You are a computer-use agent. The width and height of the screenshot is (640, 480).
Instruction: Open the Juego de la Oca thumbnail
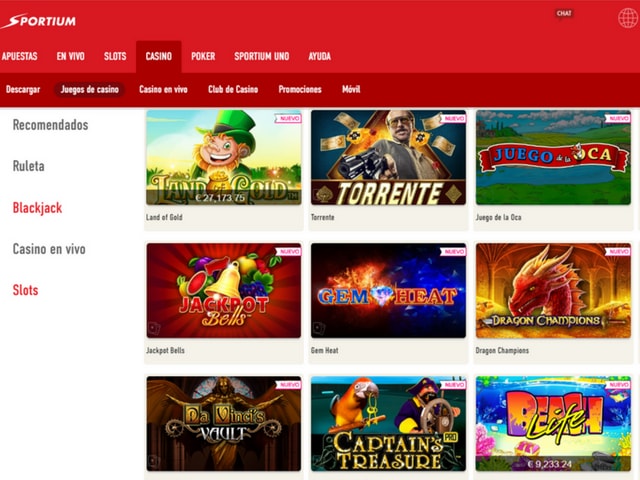553,158
